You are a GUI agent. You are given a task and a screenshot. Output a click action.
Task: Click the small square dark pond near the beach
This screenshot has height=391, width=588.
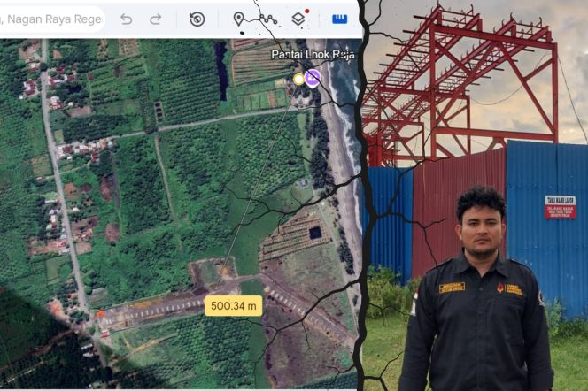click(314, 233)
